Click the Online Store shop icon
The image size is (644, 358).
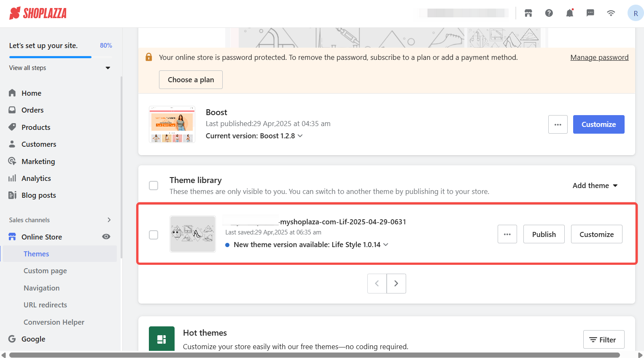12,237
